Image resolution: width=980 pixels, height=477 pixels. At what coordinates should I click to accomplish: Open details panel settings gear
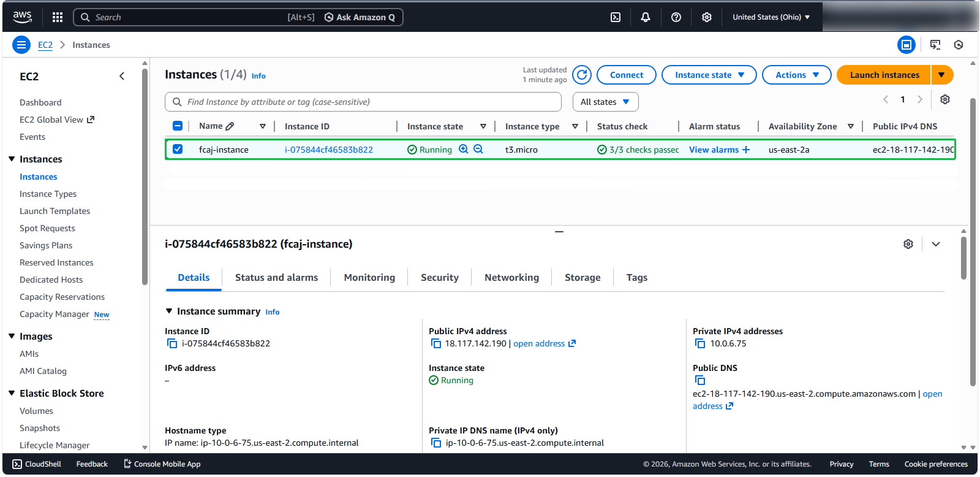(x=908, y=244)
